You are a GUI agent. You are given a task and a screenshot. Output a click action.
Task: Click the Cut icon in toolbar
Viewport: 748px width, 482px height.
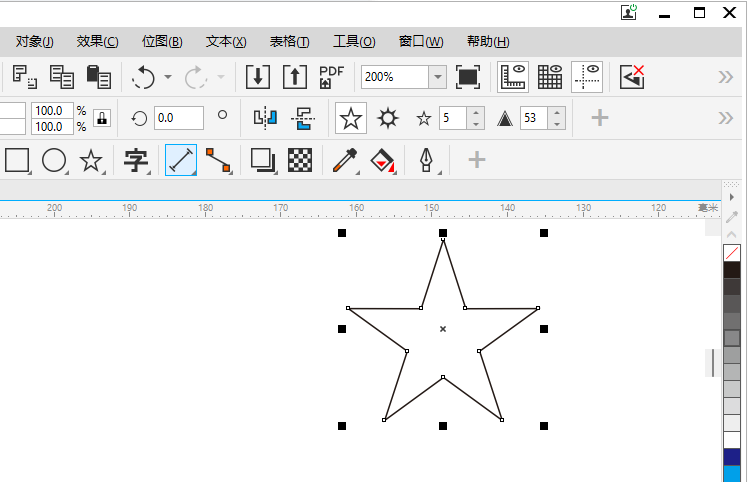click(x=24, y=77)
